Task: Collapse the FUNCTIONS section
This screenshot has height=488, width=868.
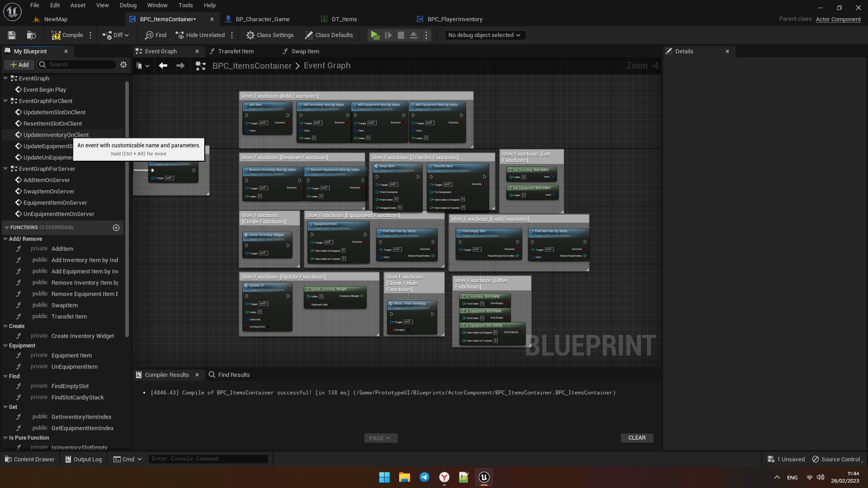Action: 7,227
